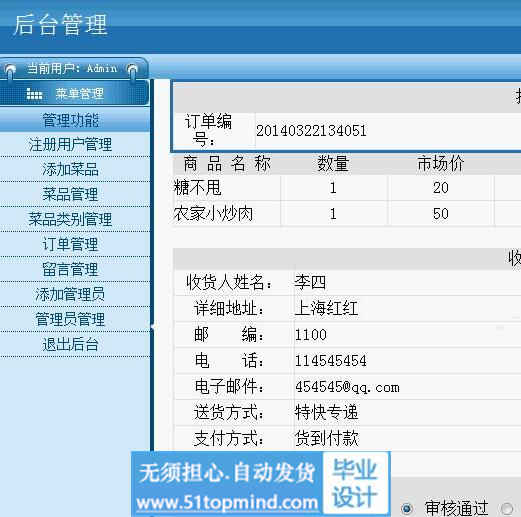This screenshot has width=521, height=517.
Task: Toggle the 菜单管理 panel header
Action: click(x=74, y=94)
